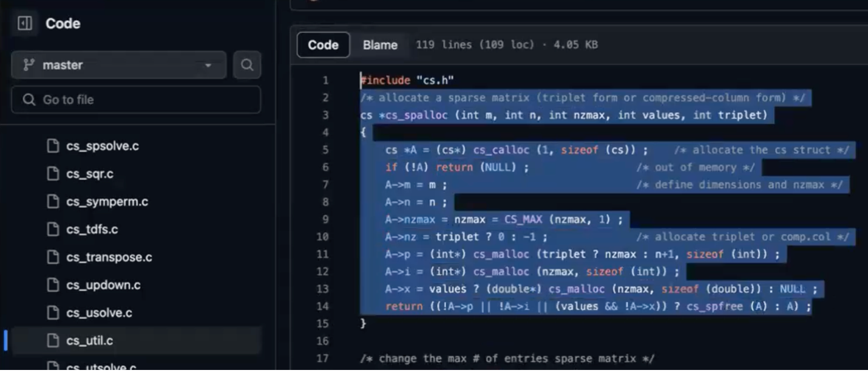Collapse the file tree side panel icon
This screenshot has height=373, width=868.
(25, 24)
